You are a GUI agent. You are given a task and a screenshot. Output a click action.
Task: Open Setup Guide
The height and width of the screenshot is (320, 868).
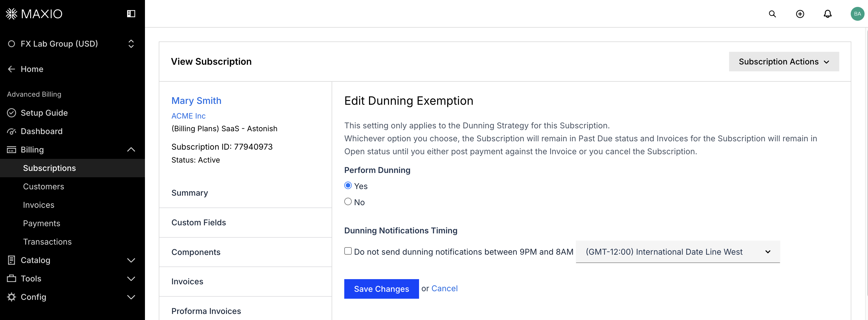pos(44,113)
